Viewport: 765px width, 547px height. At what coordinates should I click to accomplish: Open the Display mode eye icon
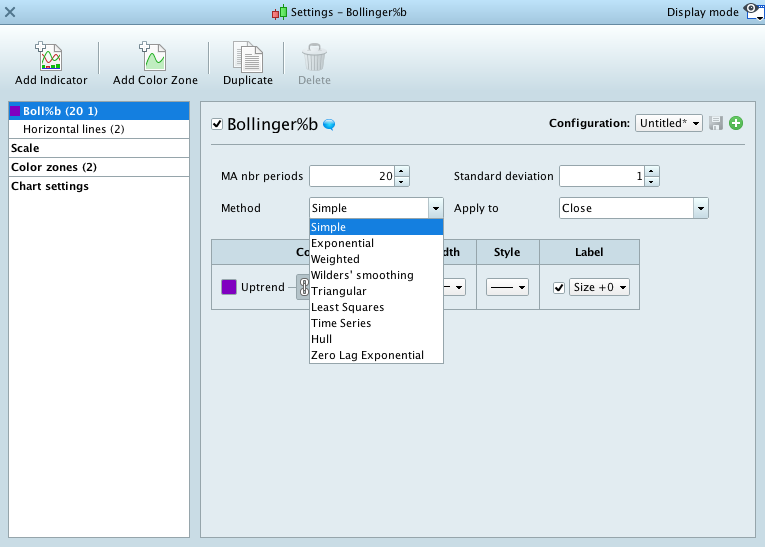[x=754, y=11]
